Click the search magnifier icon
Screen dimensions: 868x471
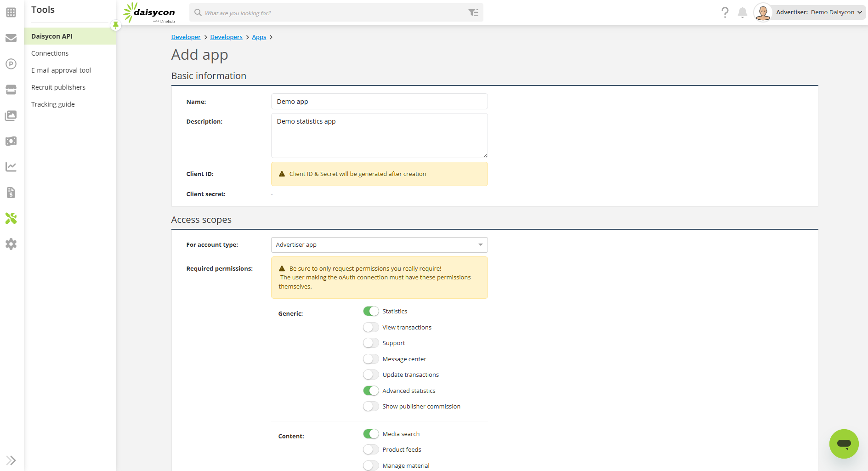(198, 12)
